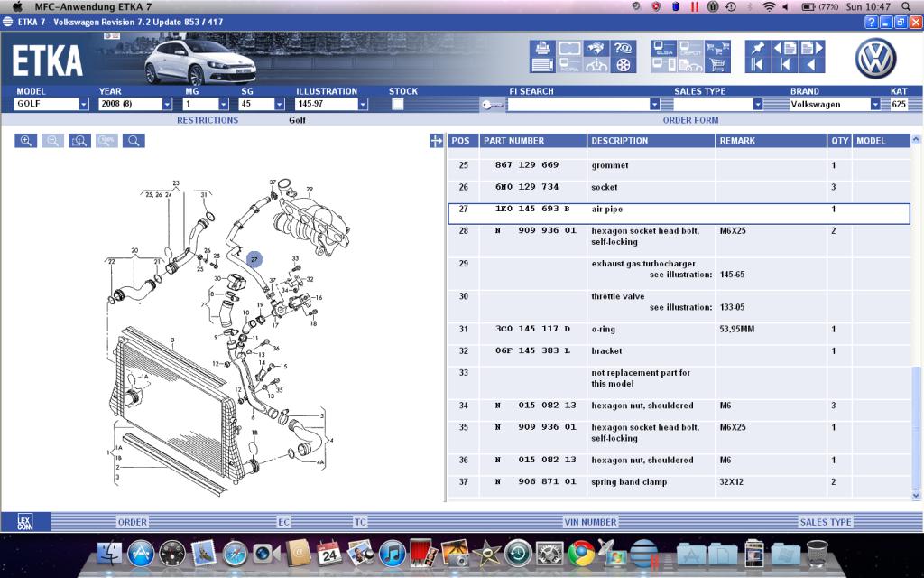Click the parts list scroll-down arrow

tap(916, 496)
